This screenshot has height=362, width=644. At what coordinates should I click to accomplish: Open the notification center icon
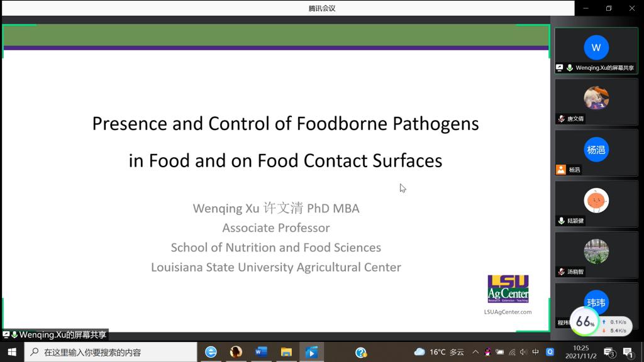click(x=627, y=352)
